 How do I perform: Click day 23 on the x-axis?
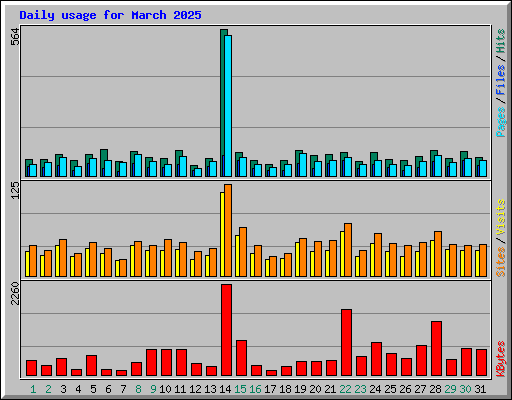[x=360, y=389]
